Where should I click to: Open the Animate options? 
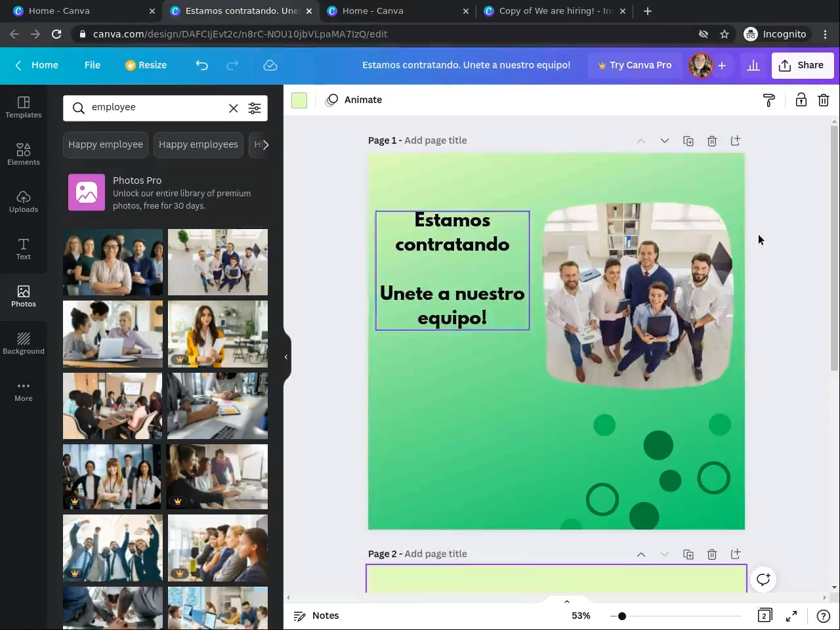(x=354, y=100)
